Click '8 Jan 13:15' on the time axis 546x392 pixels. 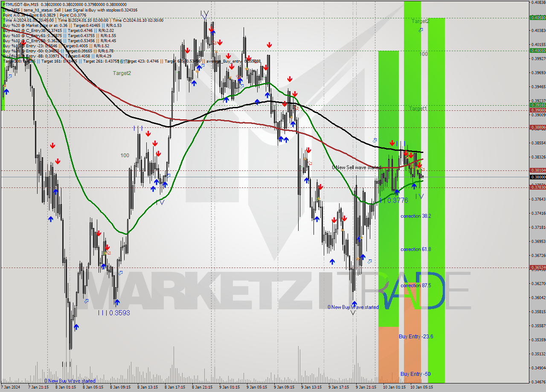click(x=148, y=387)
